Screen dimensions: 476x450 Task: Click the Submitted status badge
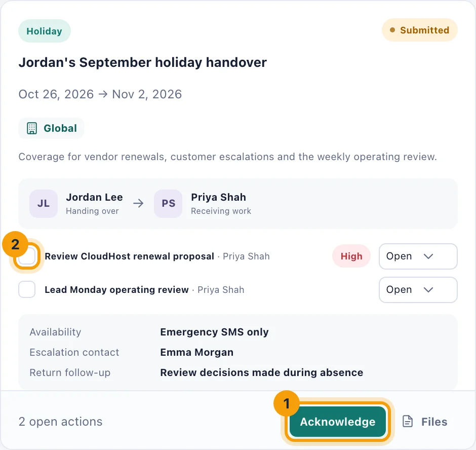pyautogui.click(x=419, y=30)
